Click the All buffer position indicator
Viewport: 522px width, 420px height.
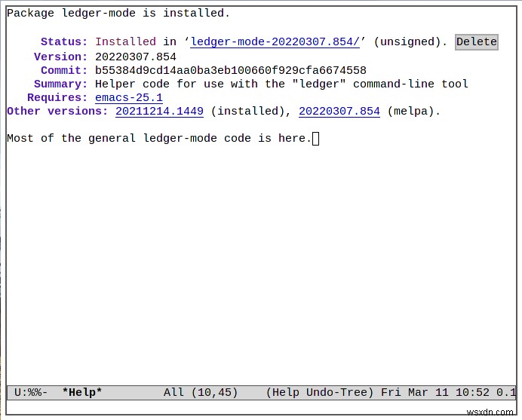coord(173,393)
